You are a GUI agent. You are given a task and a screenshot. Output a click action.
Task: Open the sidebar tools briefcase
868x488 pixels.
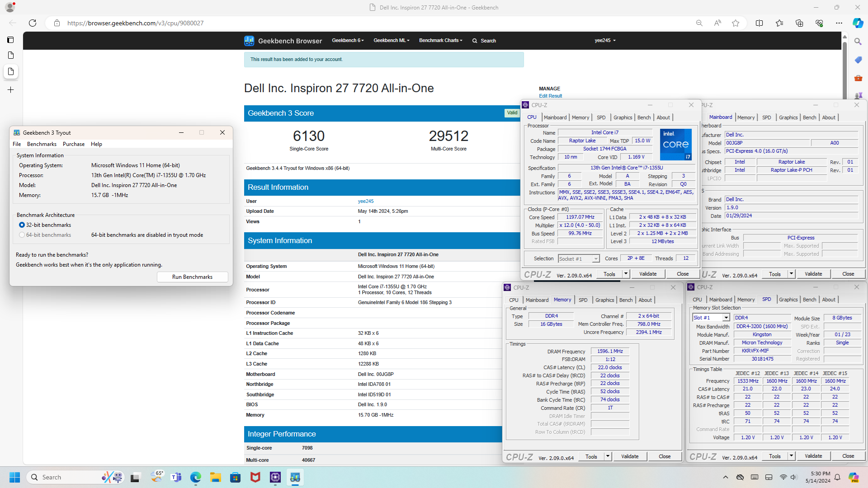pos(858,78)
